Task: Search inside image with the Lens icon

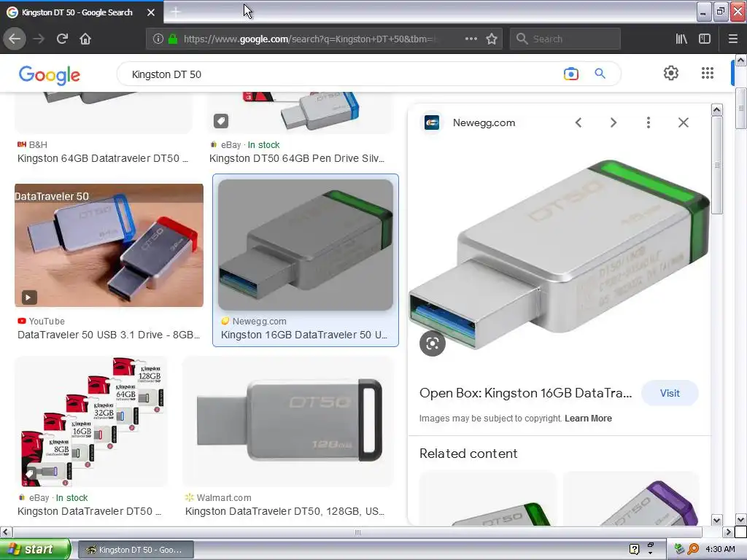Action: (432, 343)
